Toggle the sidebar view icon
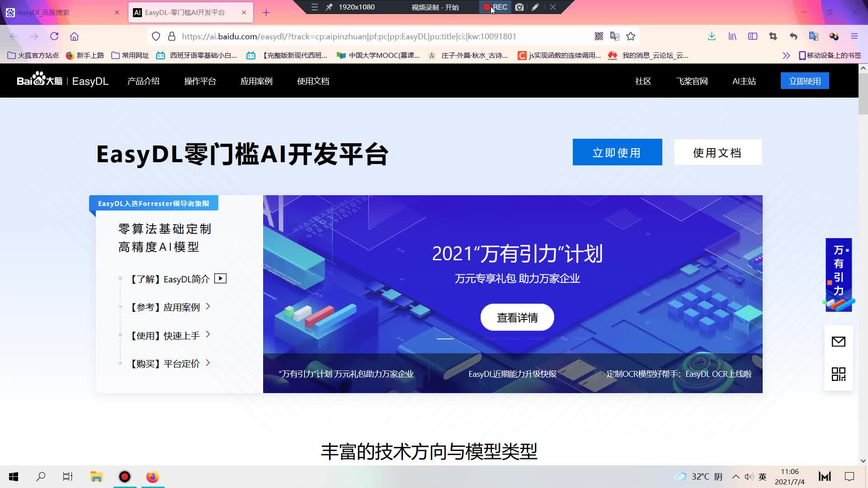 [x=753, y=36]
